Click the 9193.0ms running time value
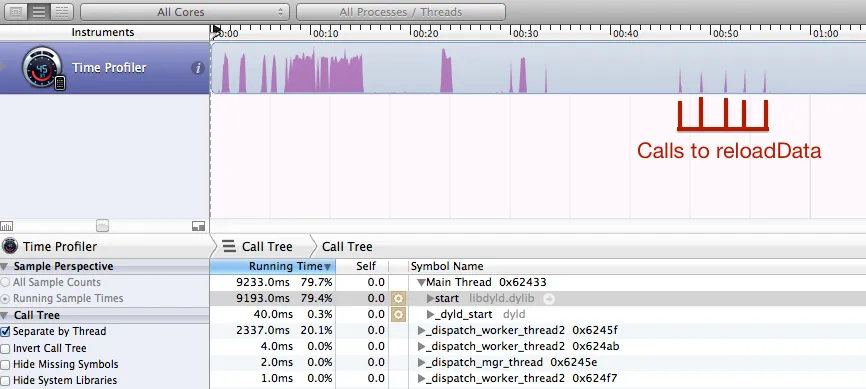 coord(263,298)
